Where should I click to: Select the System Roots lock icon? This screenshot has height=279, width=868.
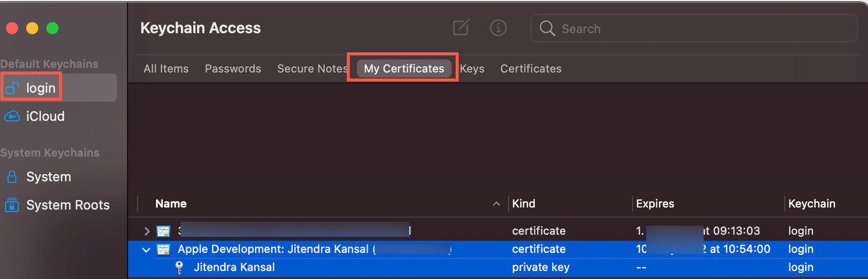click(x=12, y=205)
